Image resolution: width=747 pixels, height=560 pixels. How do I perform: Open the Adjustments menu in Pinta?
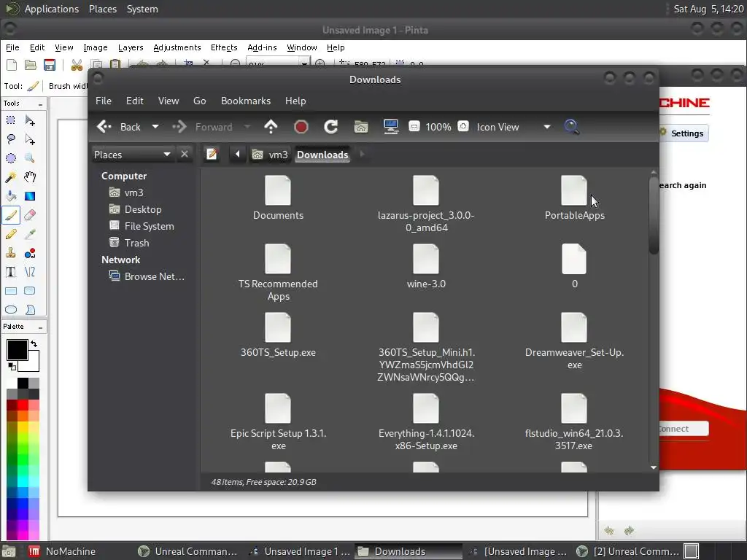click(x=177, y=47)
